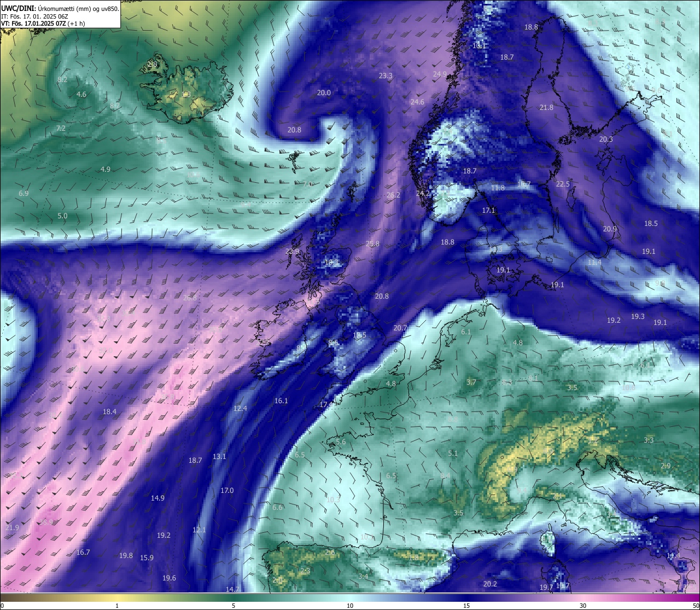Click the map value 19.6
Image resolution: width=700 pixels, height=610 pixels.
(x=169, y=578)
